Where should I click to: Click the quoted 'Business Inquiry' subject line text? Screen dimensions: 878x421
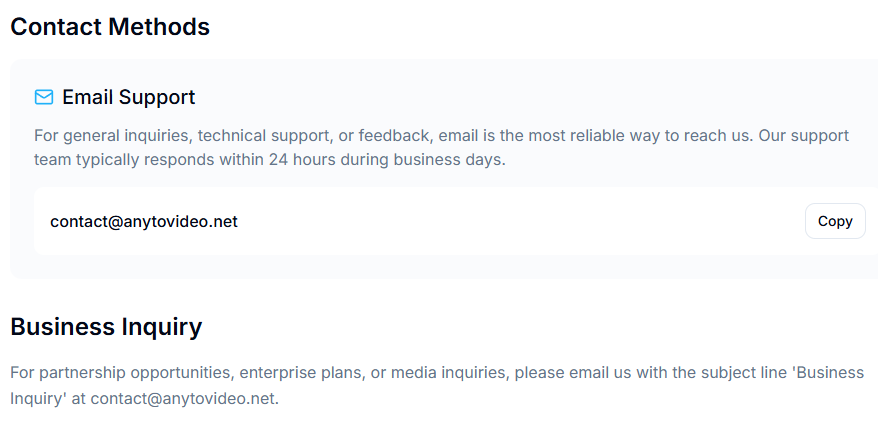(x=437, y=386)
